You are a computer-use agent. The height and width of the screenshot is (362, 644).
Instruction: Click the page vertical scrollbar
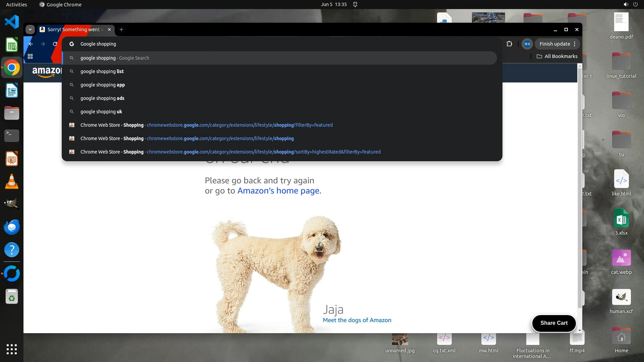point(579,188)
